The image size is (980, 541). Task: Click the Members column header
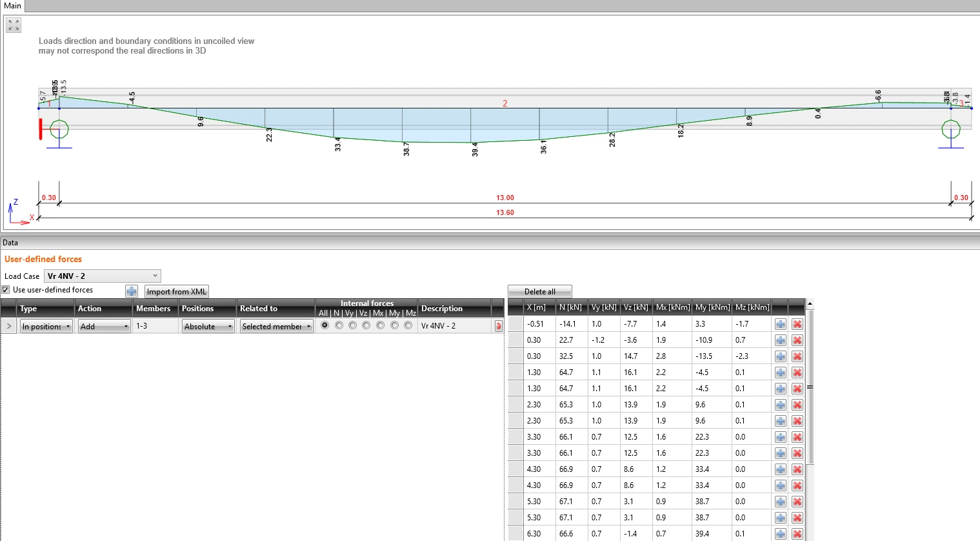point(154,309)
